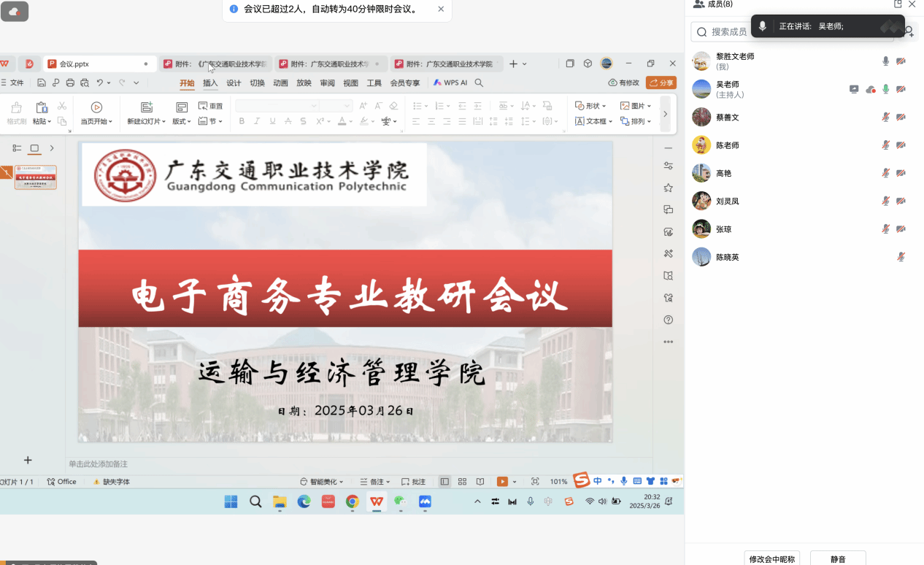The height and width of the screenshot is (565, 924).
Task: Click the 修改会中昵称 button
Action: (x=771, y=558)
